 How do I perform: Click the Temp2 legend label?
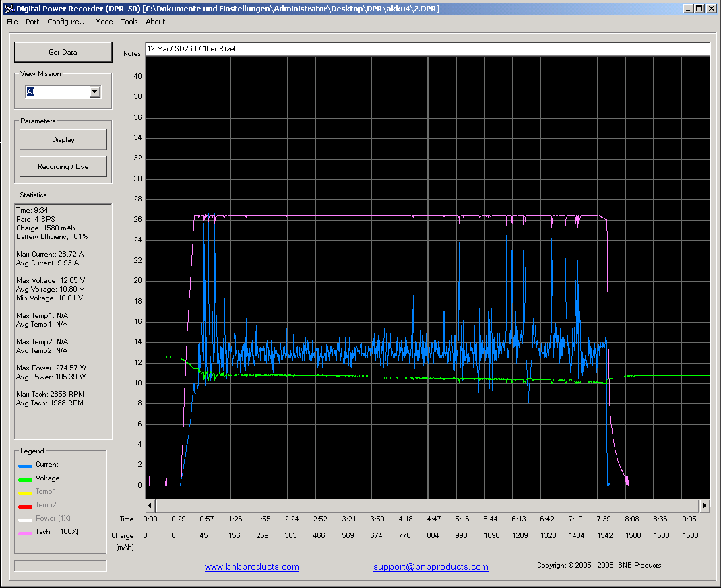tap(46, 504)
